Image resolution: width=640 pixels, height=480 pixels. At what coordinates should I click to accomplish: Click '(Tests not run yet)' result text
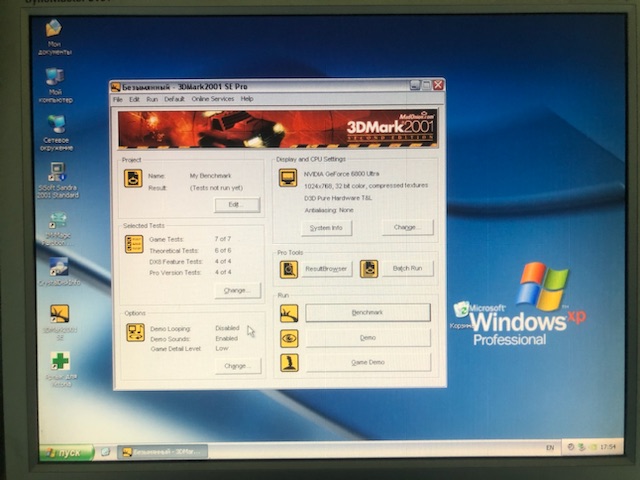(216, 188)
